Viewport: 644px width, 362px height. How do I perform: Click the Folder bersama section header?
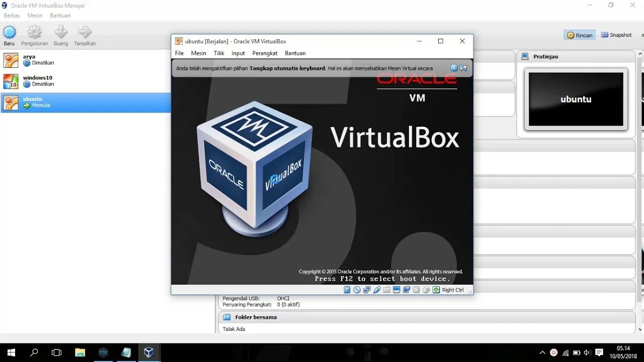click(x=428, y=317)
